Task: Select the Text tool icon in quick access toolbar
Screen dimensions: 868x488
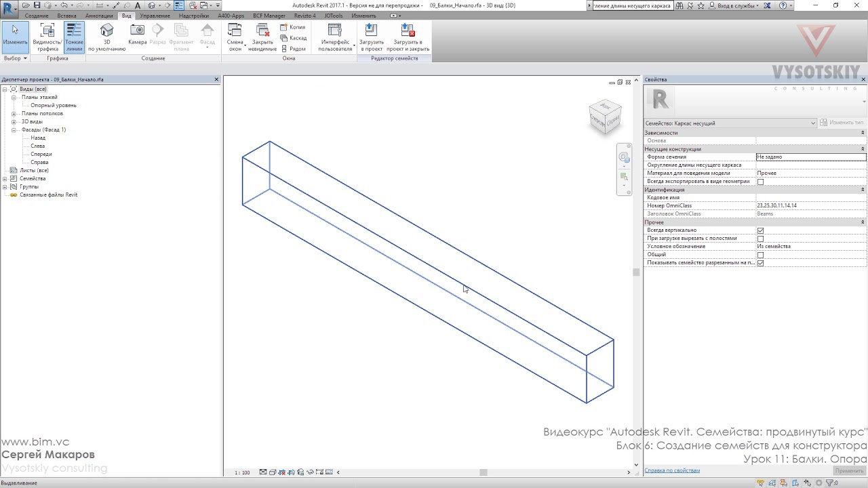Action: pos(138,5)
